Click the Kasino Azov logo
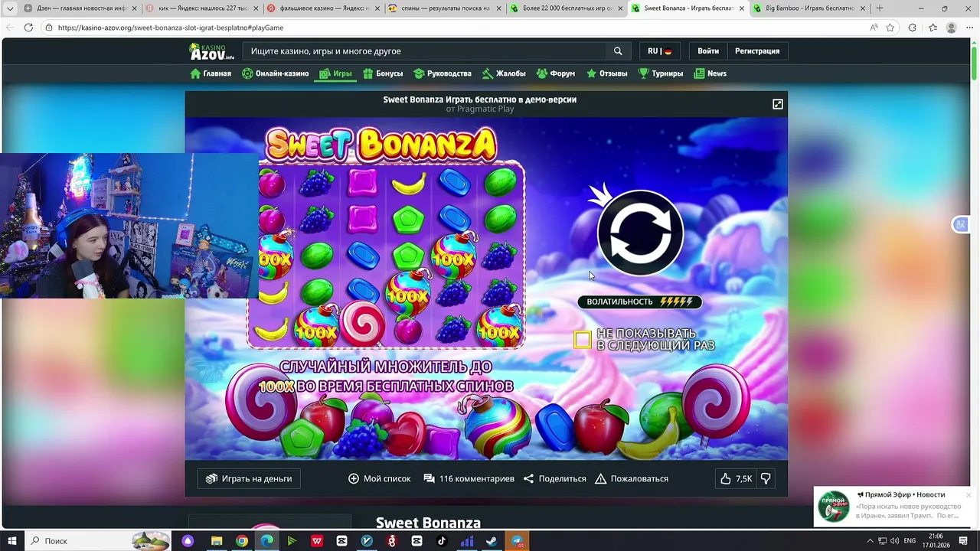980x551 pixels. 212,51
